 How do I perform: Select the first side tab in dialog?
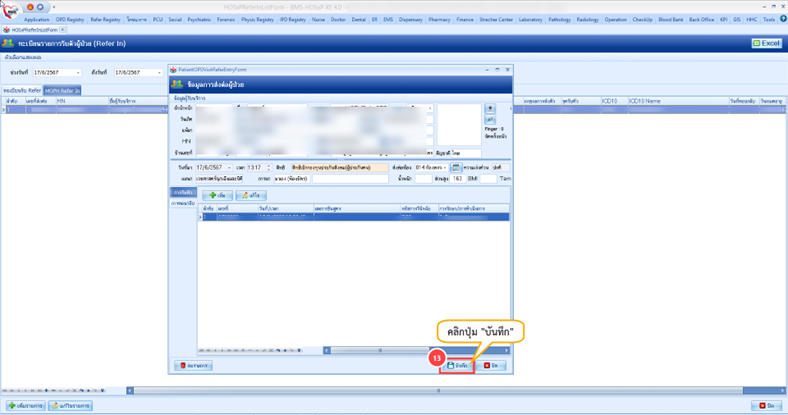tap(183, 193)
